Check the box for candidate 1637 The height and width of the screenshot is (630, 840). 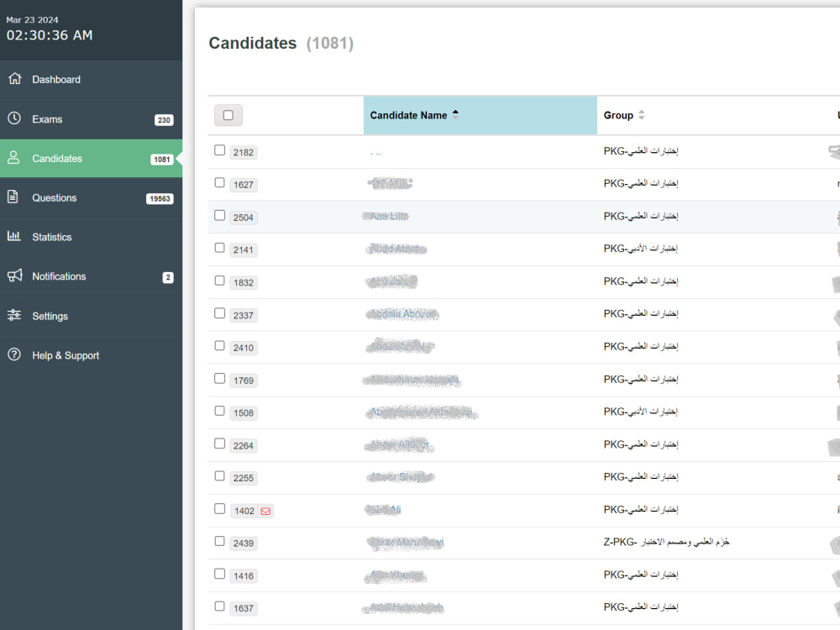coord(219,606)
